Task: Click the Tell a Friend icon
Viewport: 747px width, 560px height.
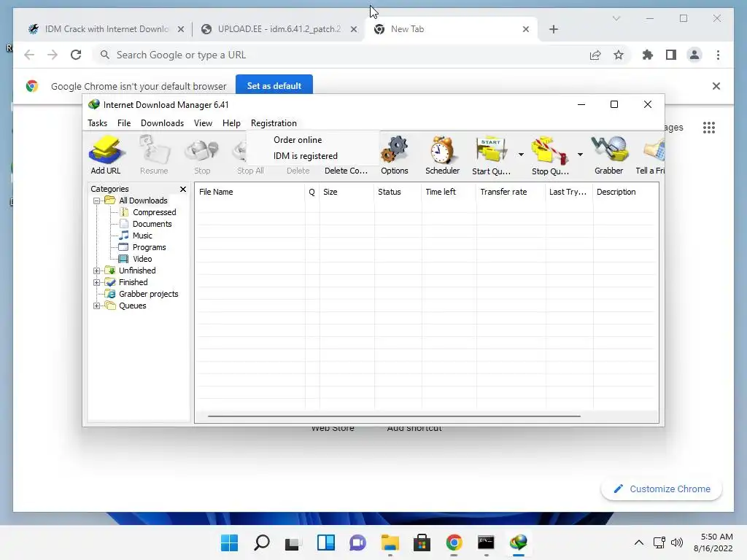Action: tap(653, 150)
